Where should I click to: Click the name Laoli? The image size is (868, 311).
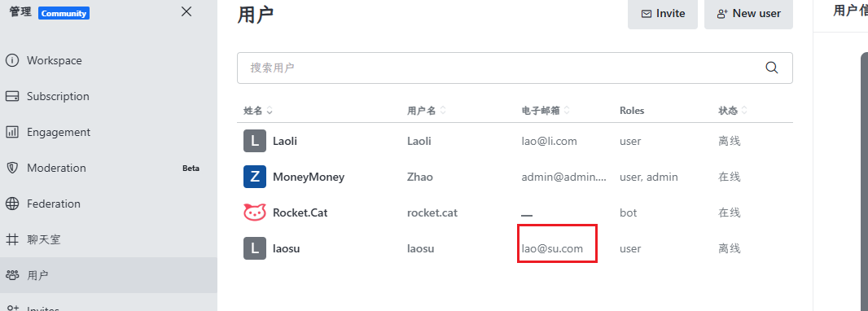[285, 141]
